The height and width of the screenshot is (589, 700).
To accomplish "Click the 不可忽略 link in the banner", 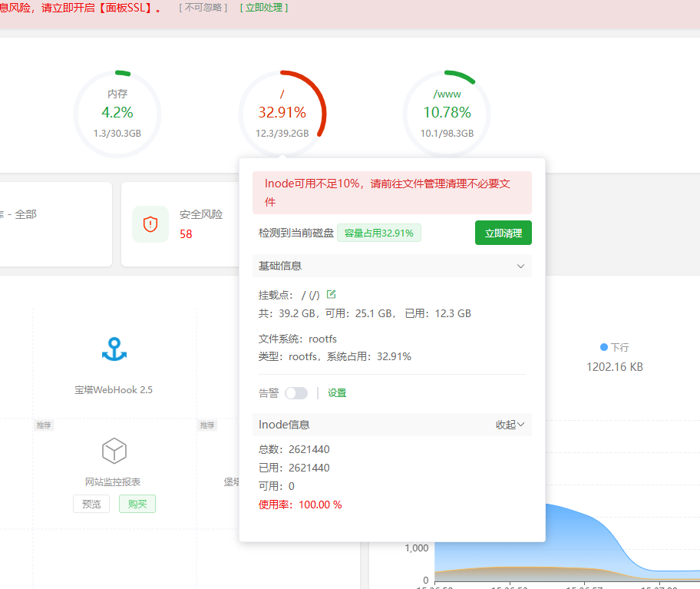I will coord(203,8).
